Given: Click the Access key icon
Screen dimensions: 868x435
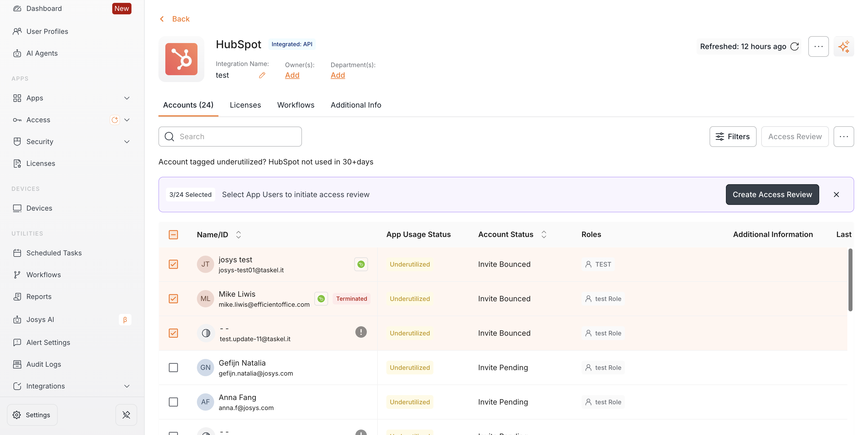Looking at the screenshot, I should [17, 120].
